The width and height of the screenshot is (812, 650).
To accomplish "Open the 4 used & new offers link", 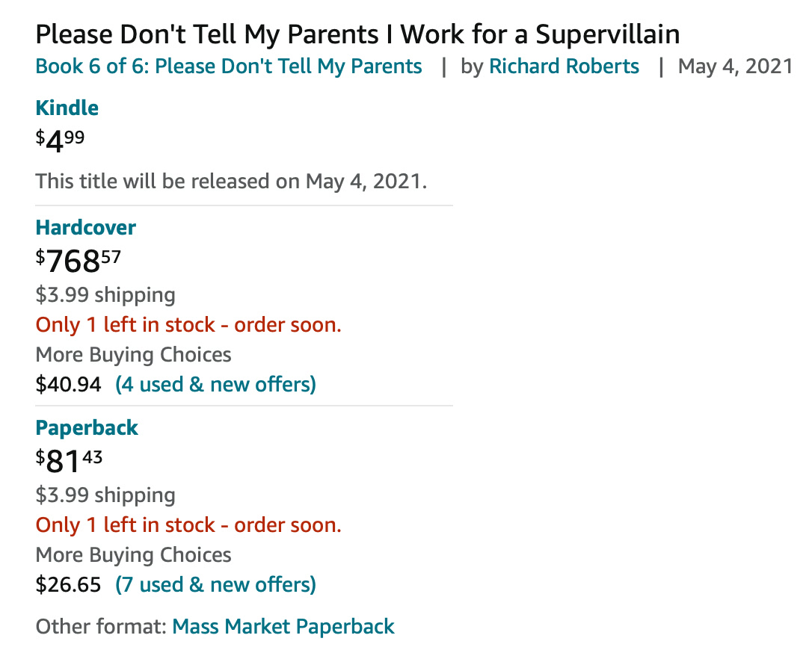I will [x=215, y=385].
